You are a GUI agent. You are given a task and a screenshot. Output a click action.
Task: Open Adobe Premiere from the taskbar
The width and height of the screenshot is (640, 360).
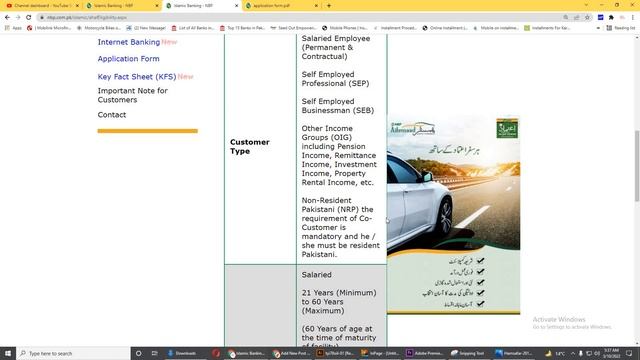[x=424, y=353]
